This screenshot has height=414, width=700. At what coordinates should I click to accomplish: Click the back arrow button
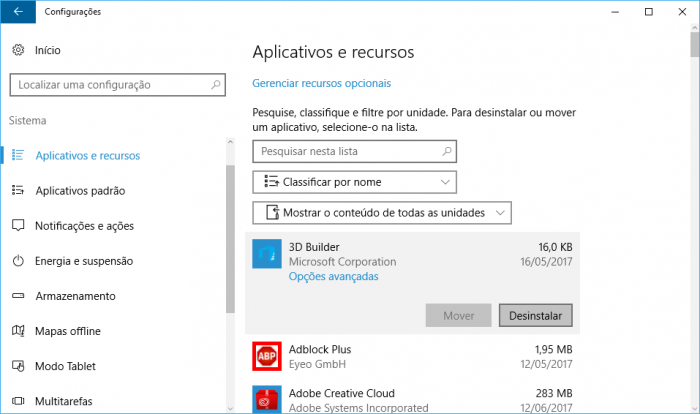[x=18, y=12]
